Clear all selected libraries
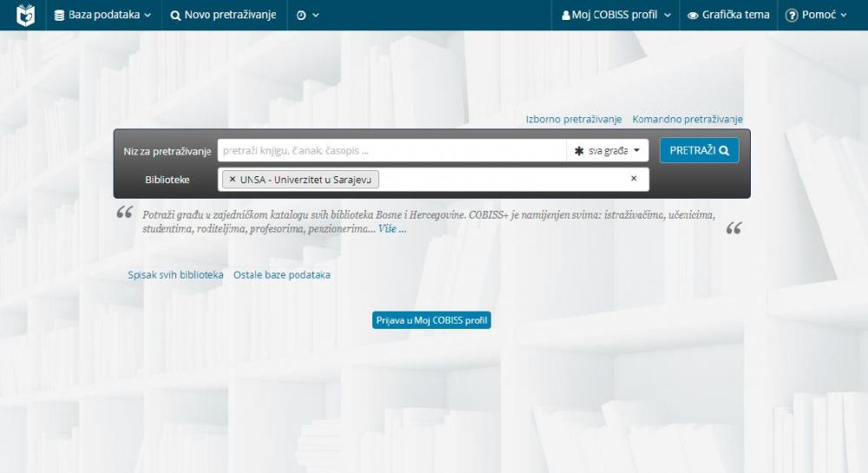868x473 pixels. pyautogui.click(x=634, y=179)
